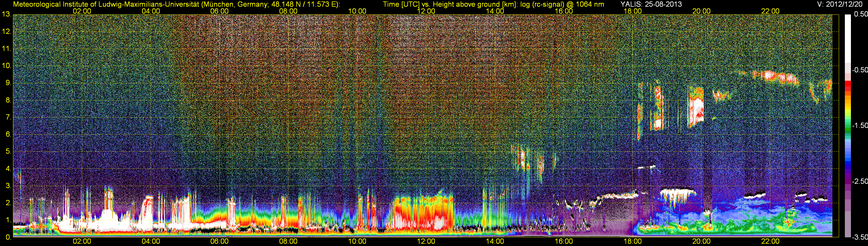Click the 04:00 label on the bottom time axis
868x246 pixels.
[151, 241]
